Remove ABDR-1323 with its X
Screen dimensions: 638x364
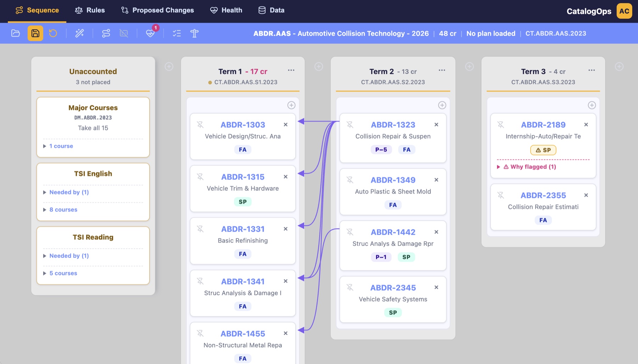pos(436,125)
